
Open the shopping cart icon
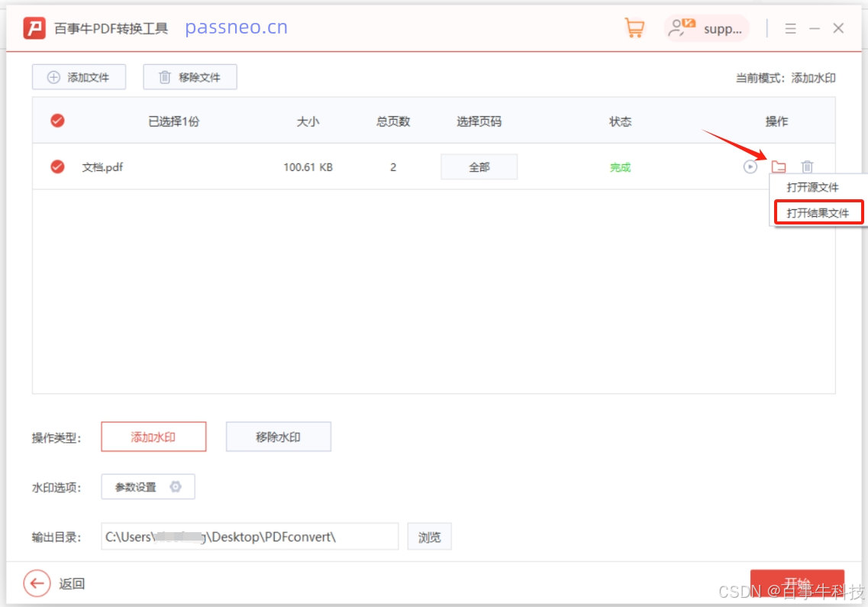[x=634, y=27]
